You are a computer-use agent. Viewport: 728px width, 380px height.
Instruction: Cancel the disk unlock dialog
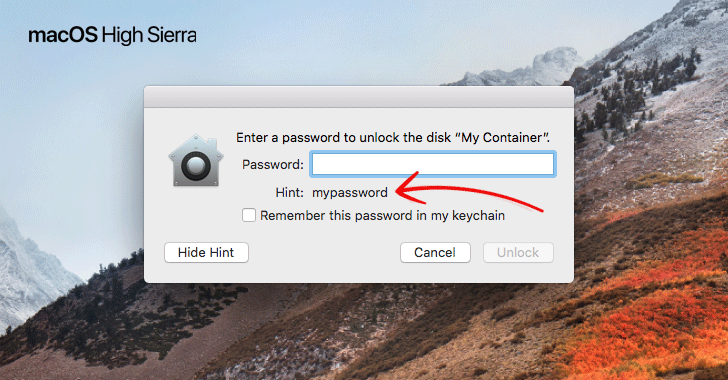(435, 252)
